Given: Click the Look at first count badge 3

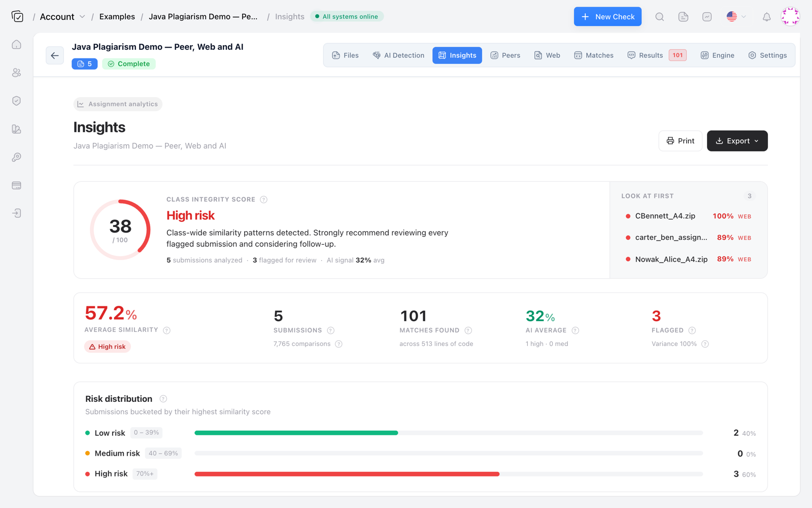Looking at the screenshot, I should pos(750,196).
